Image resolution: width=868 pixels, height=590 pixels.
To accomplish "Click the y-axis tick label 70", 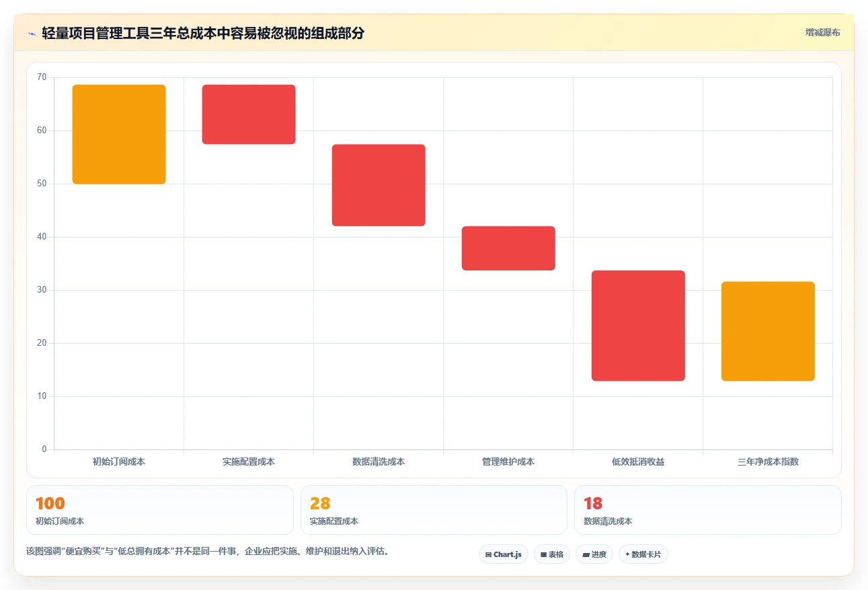I will (x=42, y=77).
